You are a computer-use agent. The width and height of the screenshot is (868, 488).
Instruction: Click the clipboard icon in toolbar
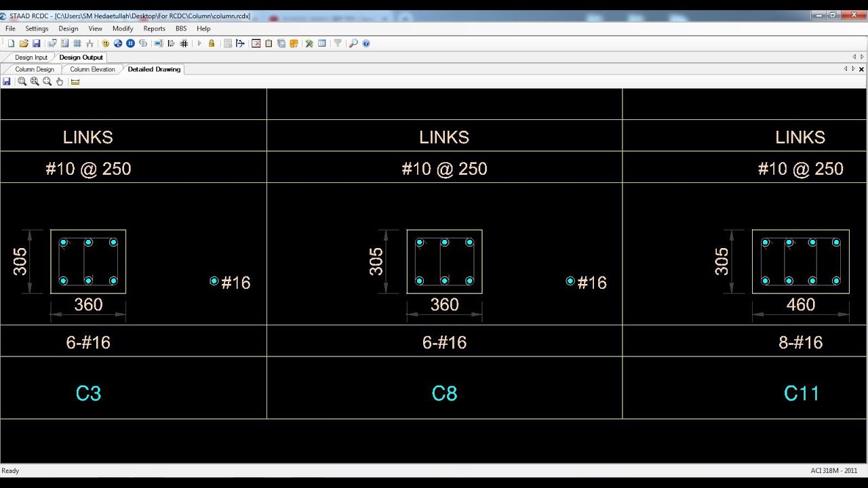(269, 43)
